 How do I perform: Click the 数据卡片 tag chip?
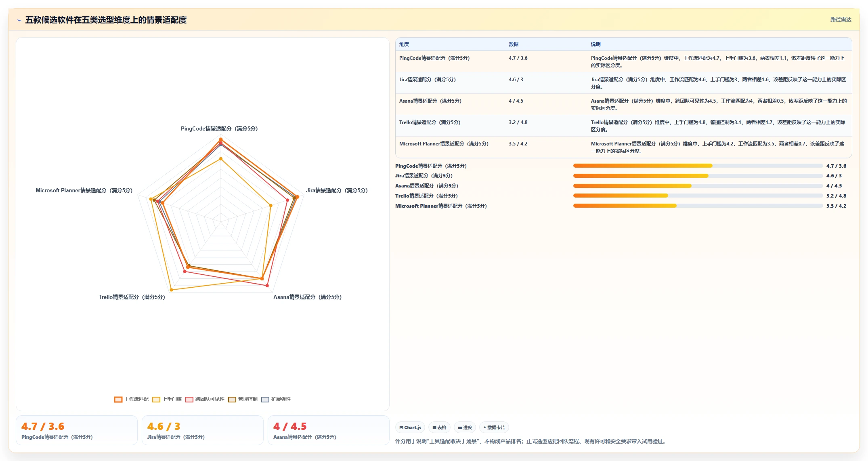(x=494, y=427)
